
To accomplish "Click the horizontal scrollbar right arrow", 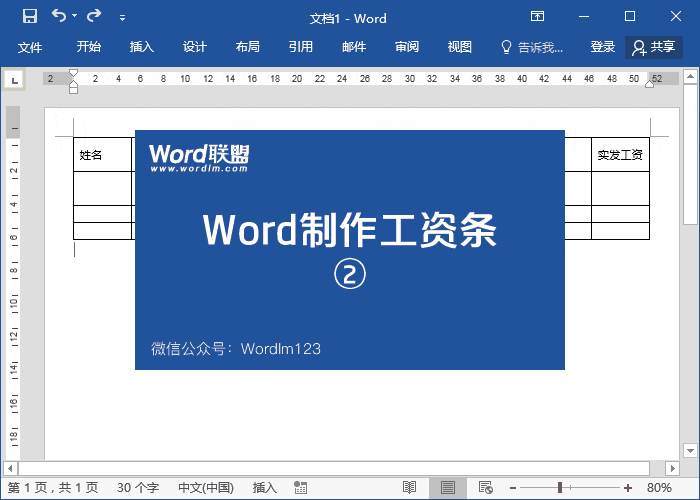I will (672, 468).
